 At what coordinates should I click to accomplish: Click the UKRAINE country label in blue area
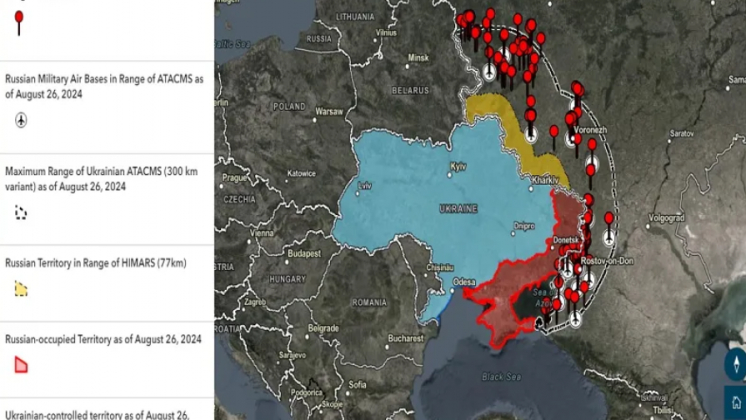click(458, 207)
